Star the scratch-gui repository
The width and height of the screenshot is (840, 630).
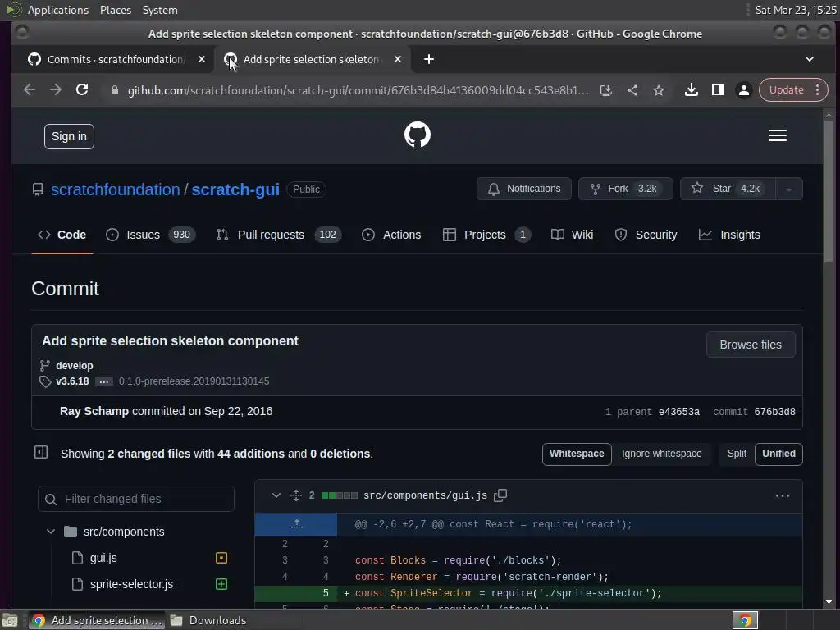coord(728,189)
